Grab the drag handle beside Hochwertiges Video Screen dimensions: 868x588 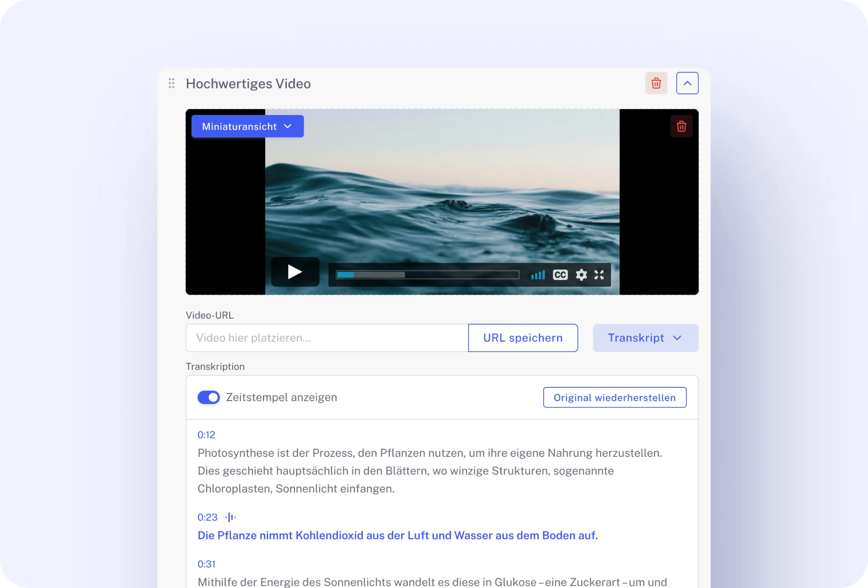[x=171, y=83]
